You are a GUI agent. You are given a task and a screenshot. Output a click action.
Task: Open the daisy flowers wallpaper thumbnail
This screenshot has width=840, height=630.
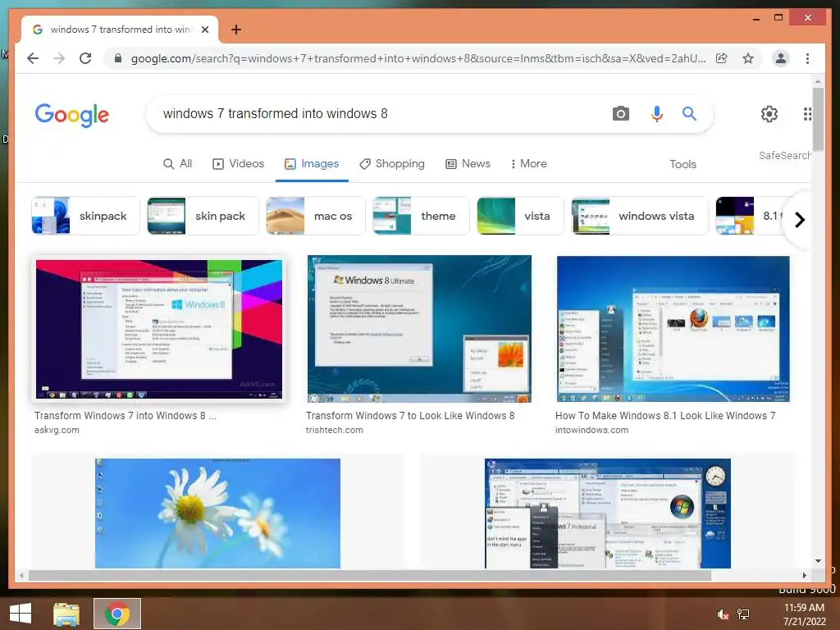(217, 514)
